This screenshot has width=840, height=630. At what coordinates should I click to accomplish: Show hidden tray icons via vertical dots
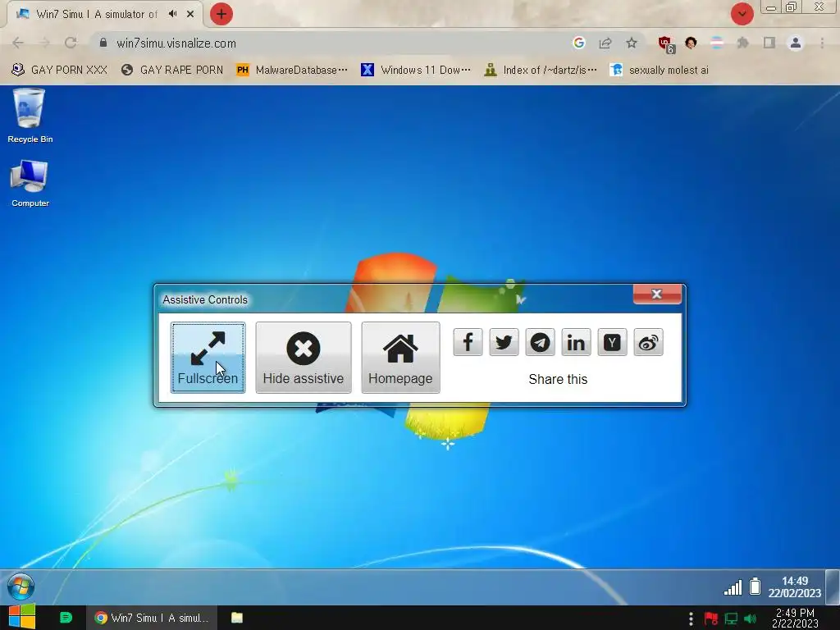pos(691,619)
